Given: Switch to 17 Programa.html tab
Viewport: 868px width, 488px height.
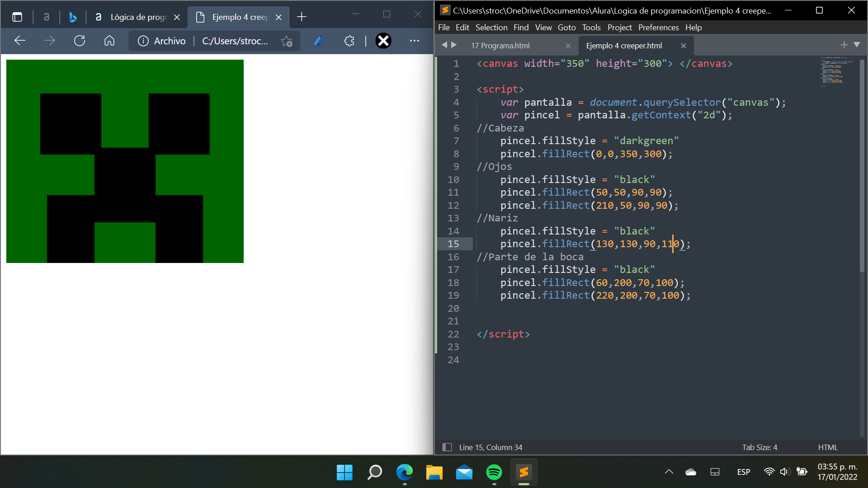Looking at the screenshot, I should pyautogui.click(x=500, y=46).
